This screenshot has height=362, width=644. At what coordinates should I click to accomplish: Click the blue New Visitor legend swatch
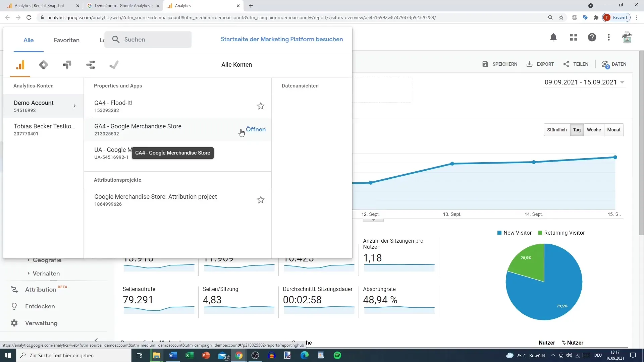pyautogui.click(x=499, y=233)
